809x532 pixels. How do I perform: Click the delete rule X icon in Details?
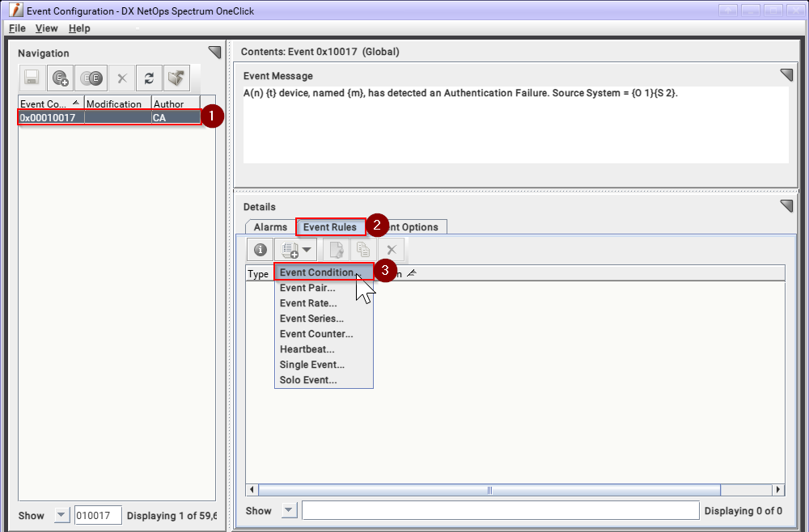tap(391, 251)
